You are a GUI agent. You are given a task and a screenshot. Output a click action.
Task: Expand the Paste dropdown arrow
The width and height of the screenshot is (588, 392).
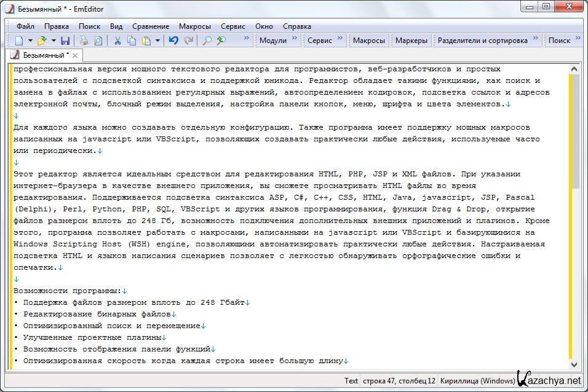pos(157,41)
